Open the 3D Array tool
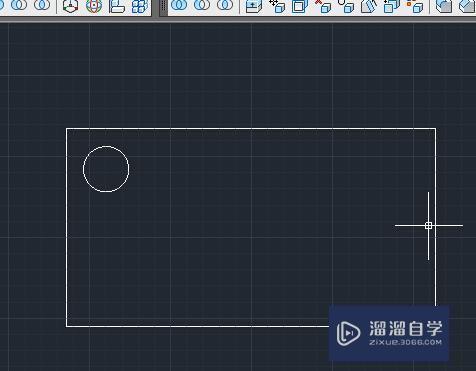 [x=139, y=6]
